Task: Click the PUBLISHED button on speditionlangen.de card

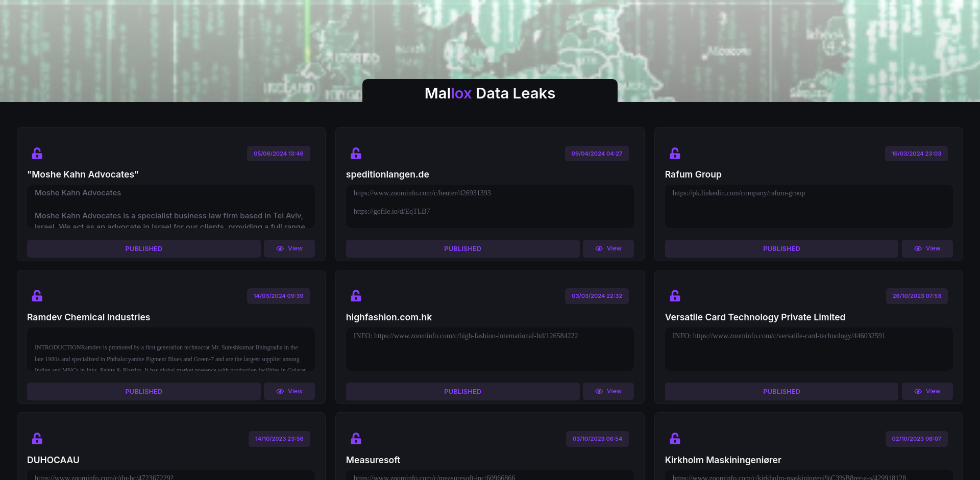Action: point(462,248)
